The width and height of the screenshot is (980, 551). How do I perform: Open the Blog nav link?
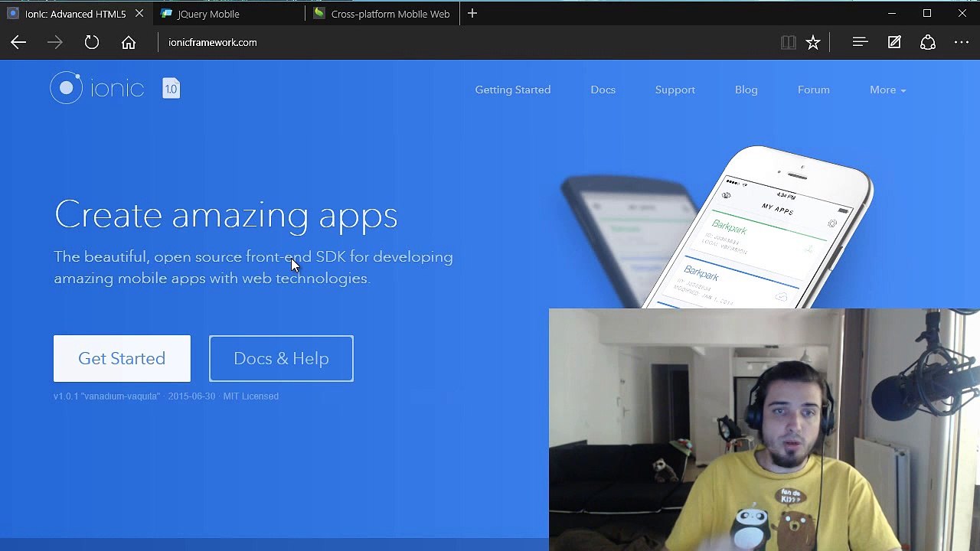[746, 90]
